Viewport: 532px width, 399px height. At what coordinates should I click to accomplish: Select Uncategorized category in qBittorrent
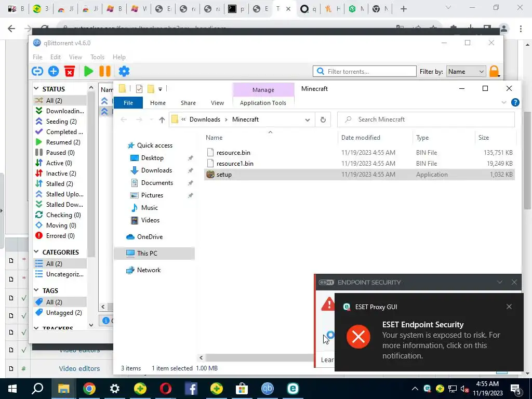[x=60, y=274]
